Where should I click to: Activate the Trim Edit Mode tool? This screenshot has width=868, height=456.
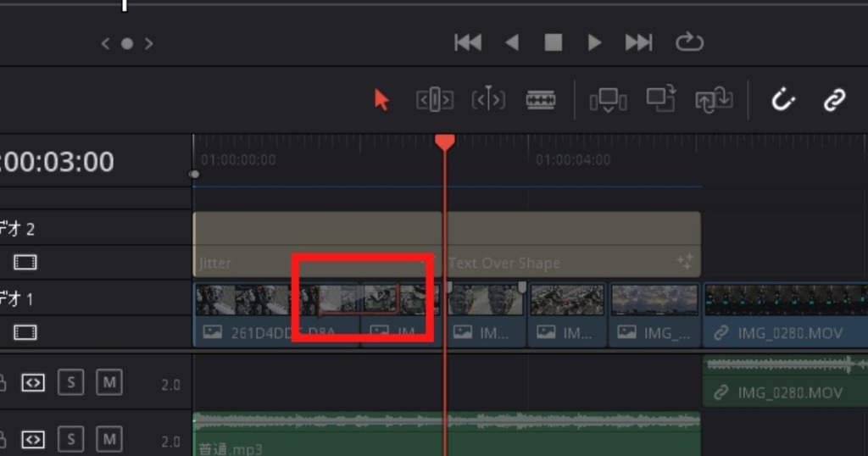tap(434, 100)
